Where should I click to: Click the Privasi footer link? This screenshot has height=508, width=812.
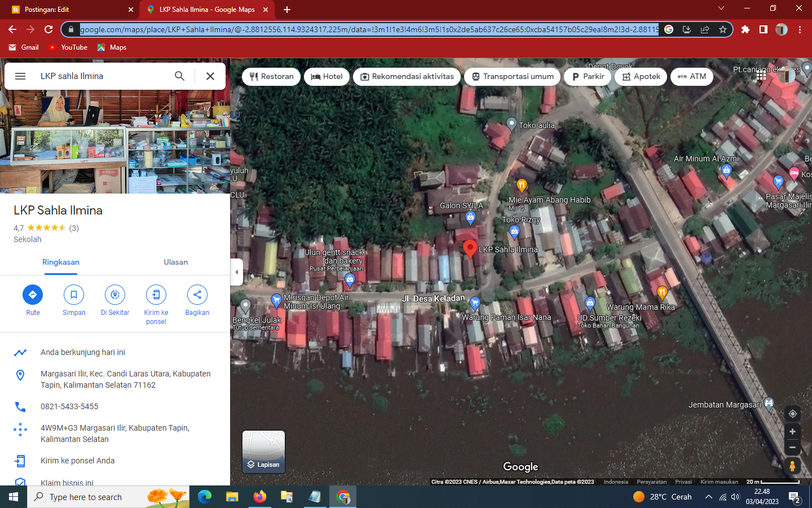(x=683, y=482)
